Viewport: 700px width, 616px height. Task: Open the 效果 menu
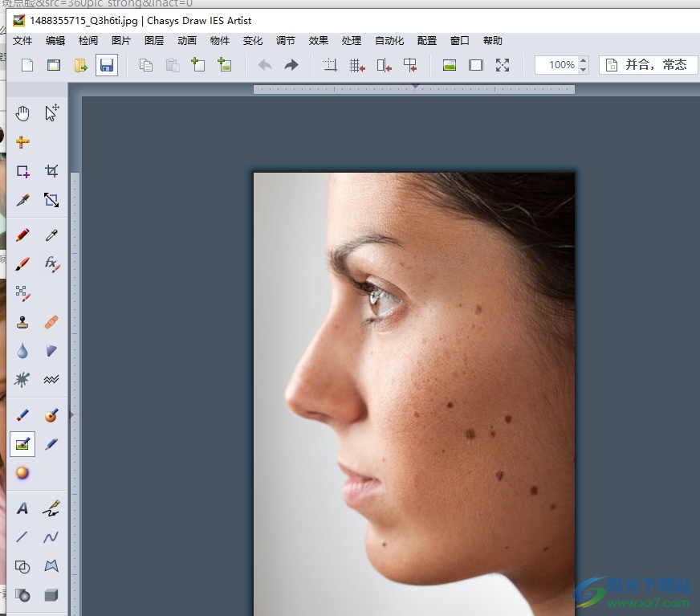pyautogui.click(x=318, y=41)
